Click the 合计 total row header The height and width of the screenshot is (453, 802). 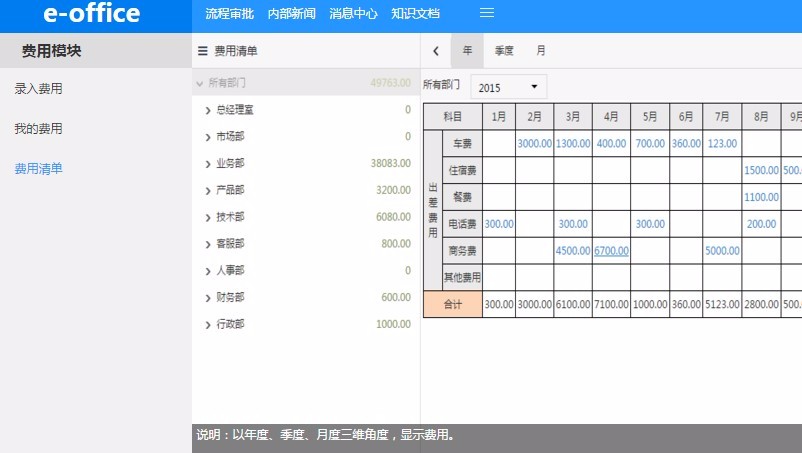pos(453,304)
